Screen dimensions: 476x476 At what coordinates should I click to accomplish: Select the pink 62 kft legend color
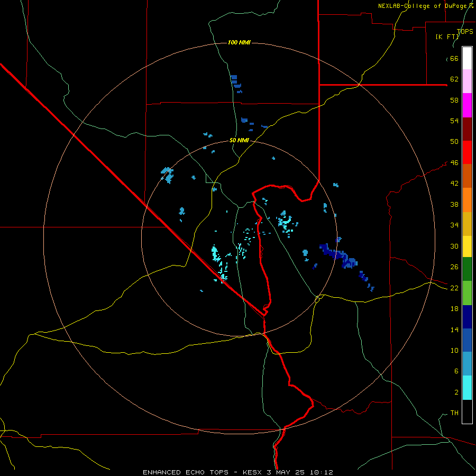click(467, 81)
